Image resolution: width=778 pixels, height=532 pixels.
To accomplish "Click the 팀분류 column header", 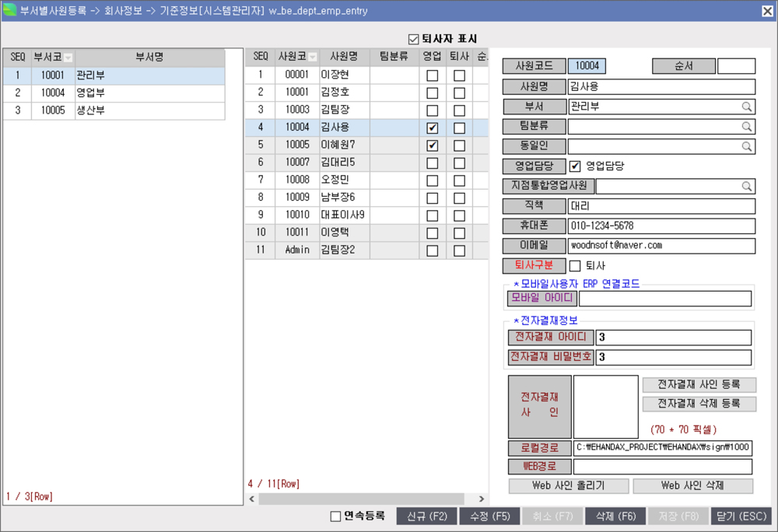I will (394, 57).
